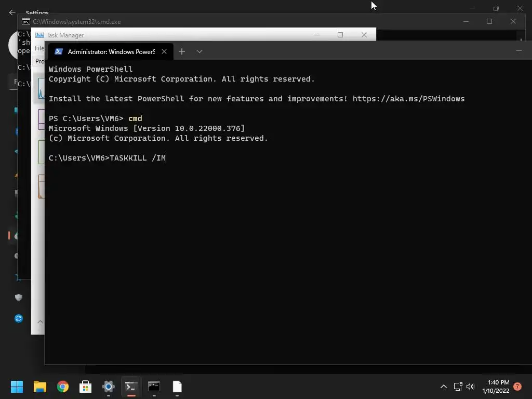Select the CPU graph thumbnail in Task Manager
532x399 pixels.
41,88
